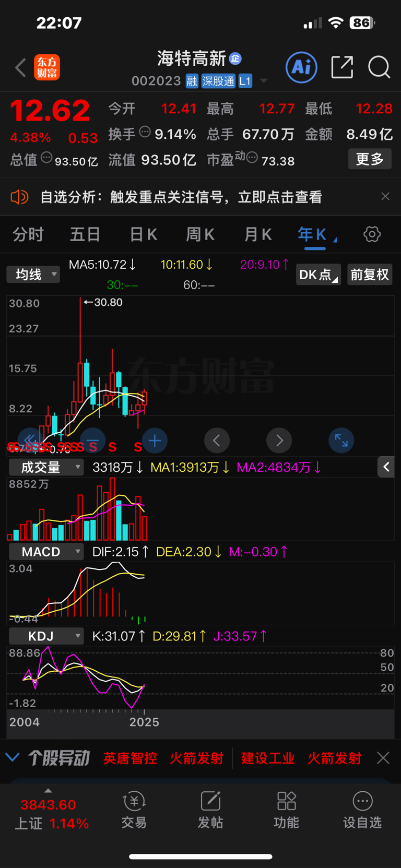Switch to the 月K tab
Viewport: 401px width, 868px height.
pyautogui.click(x=258, y=234)
